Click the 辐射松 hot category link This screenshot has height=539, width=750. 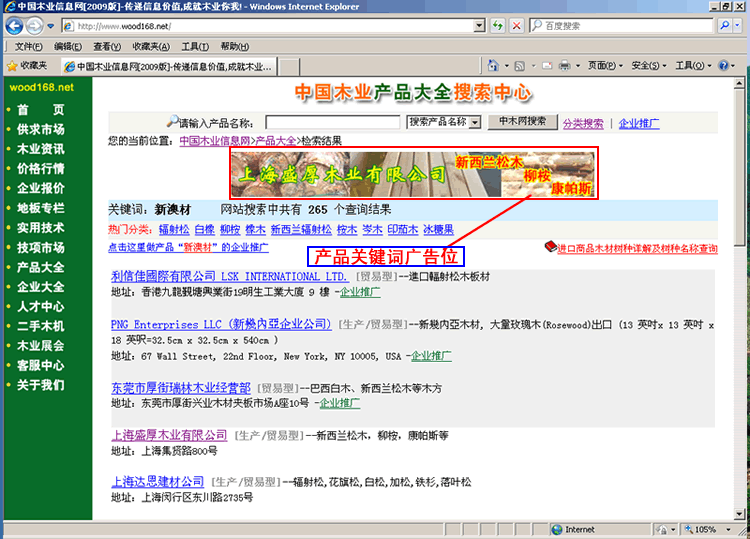click(174, 230)
